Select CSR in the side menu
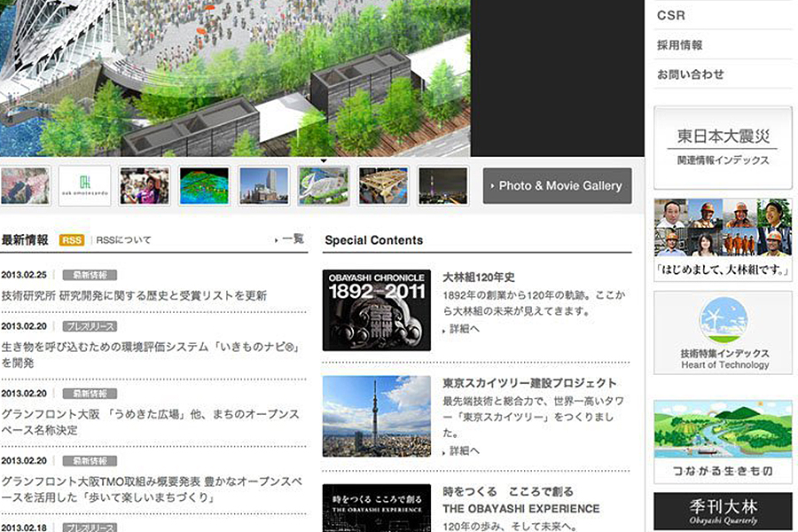798x532 pixels. [671, 15]
